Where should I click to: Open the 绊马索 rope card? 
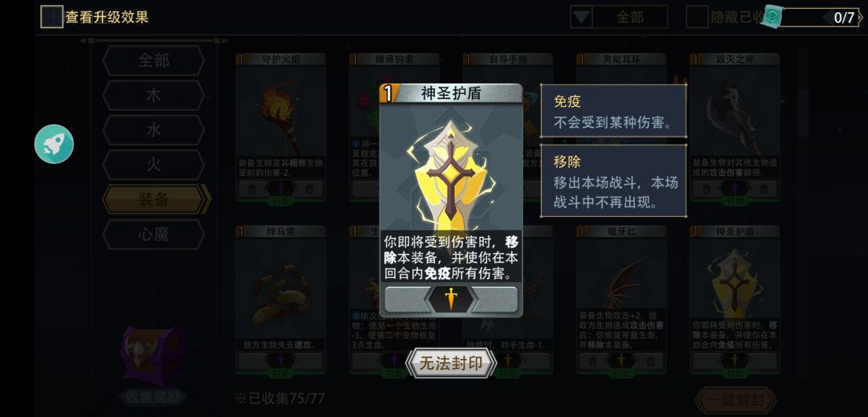(x=280, y=299)
